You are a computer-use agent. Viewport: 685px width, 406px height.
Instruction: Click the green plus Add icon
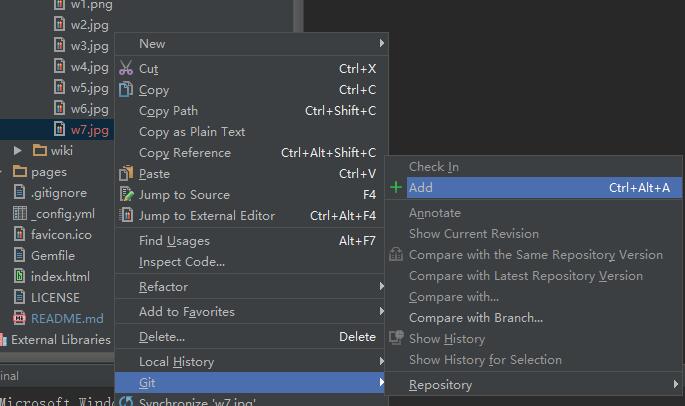pos(397,188)
